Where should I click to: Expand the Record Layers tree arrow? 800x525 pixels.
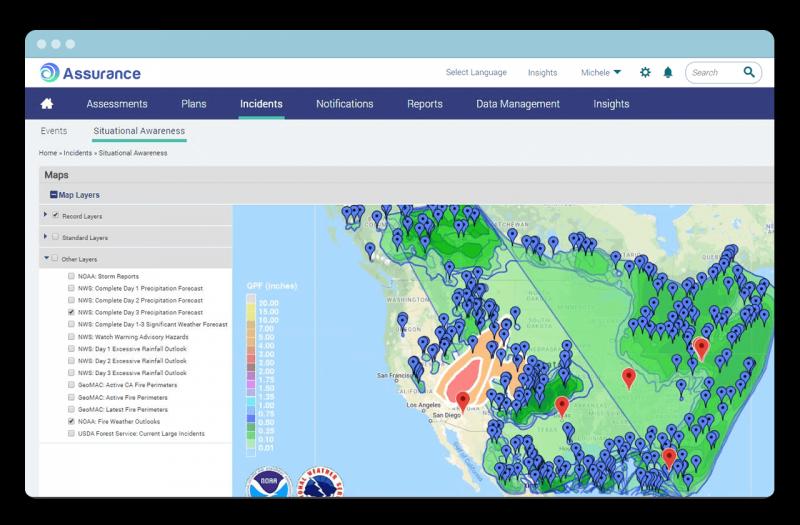(x=45, y=215)
